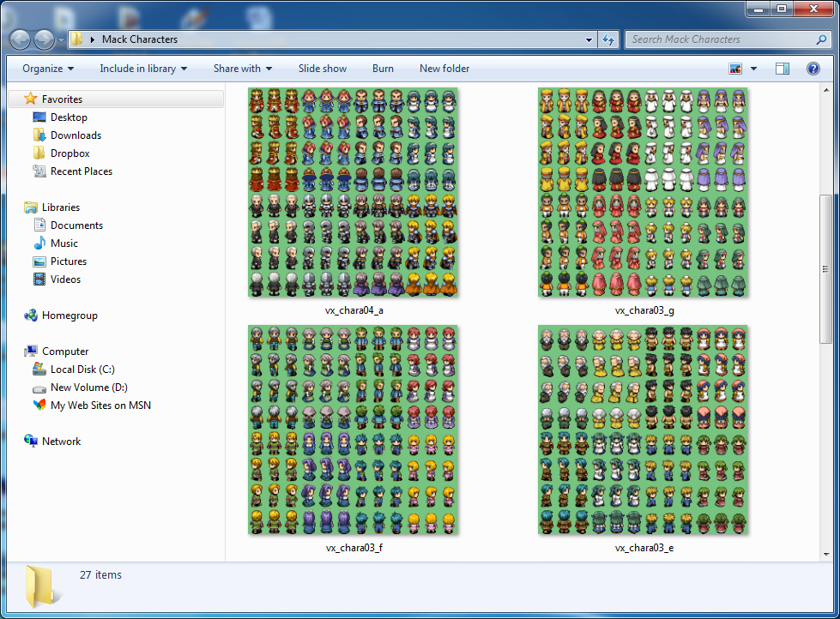Click the vx_chara03_g file name
This screenshot has height=619, width=840.
pyautogui.click(x=644, y=310)
